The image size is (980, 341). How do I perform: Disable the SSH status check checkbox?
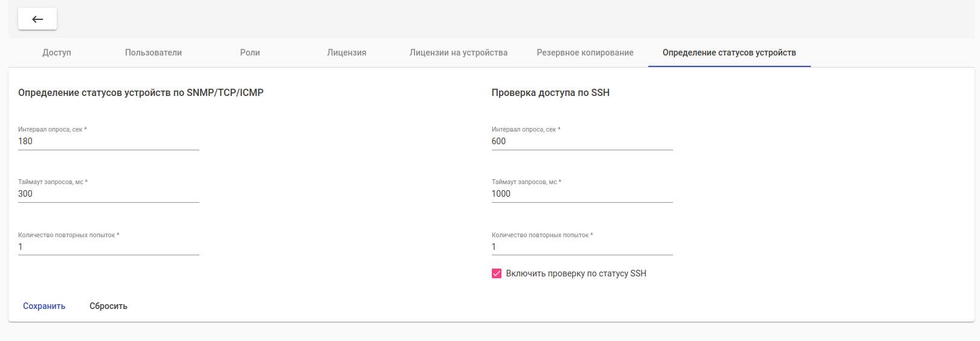[x=497, y=273]
